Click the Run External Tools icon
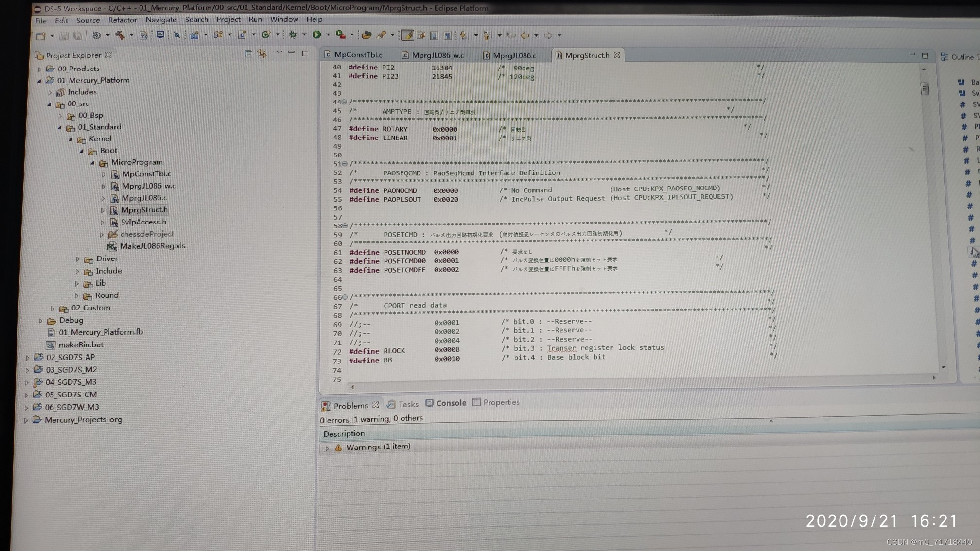 click(340, 34)
